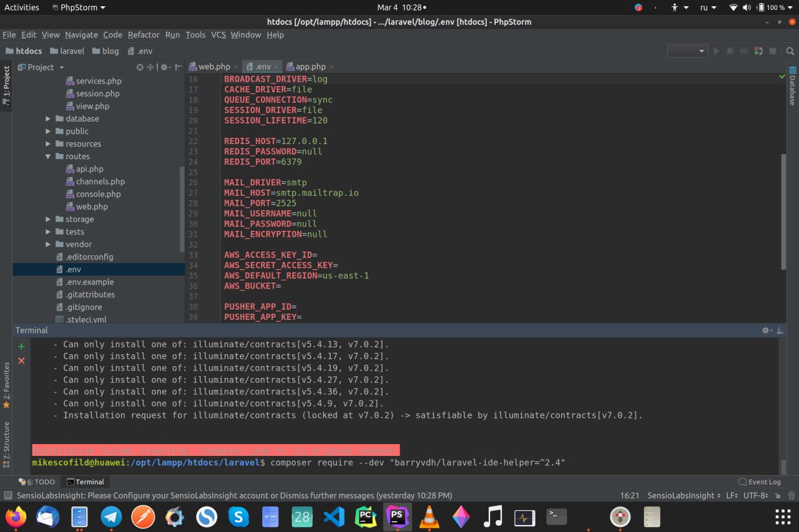799x532 pixels.
Task: Open the Project view selector dropdown
Action: click(41, 67)
